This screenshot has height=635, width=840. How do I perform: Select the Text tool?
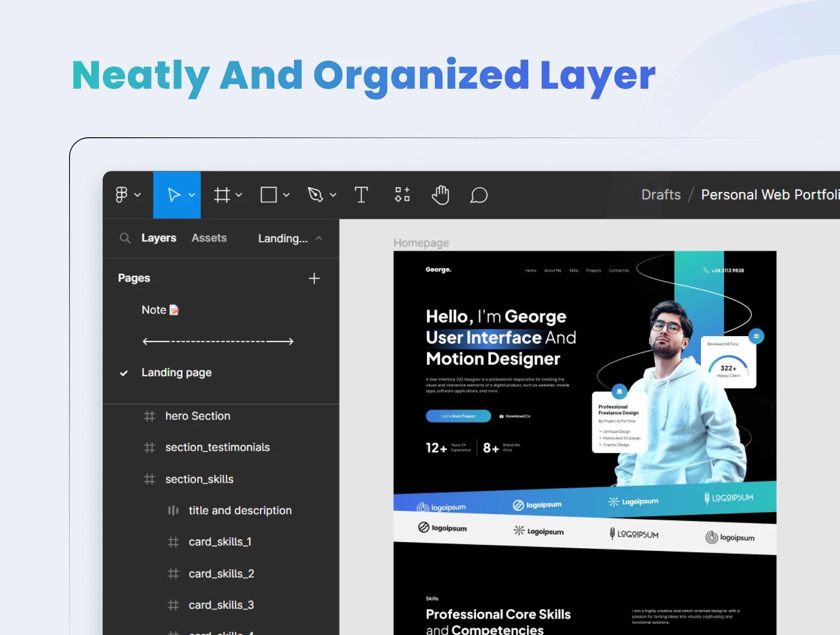361,195
